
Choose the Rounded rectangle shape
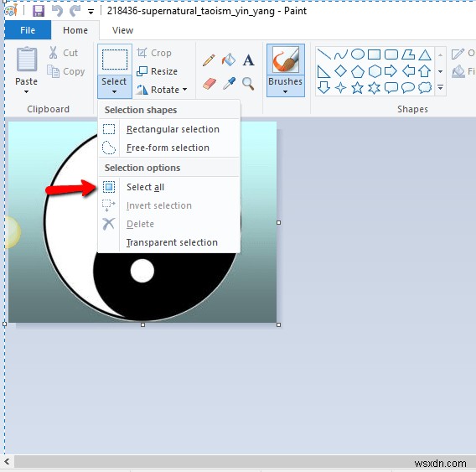[x=391, y=54]
